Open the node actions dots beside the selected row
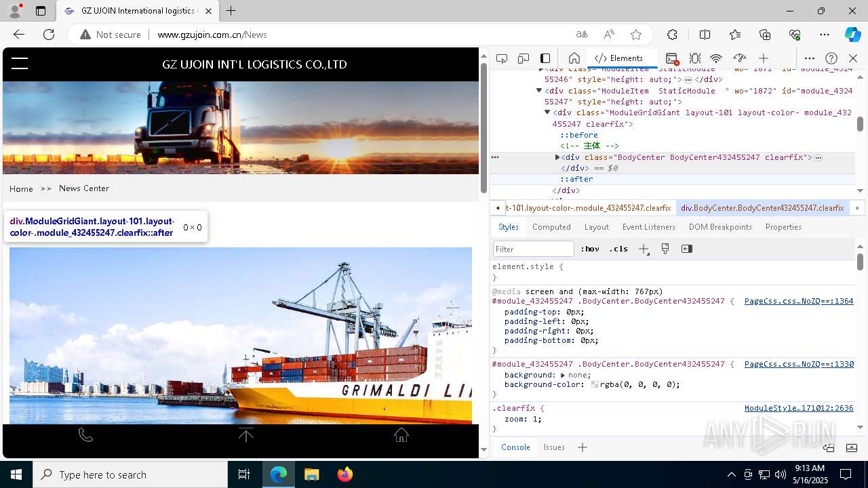The image size is (868, 488). click(495, 157)
